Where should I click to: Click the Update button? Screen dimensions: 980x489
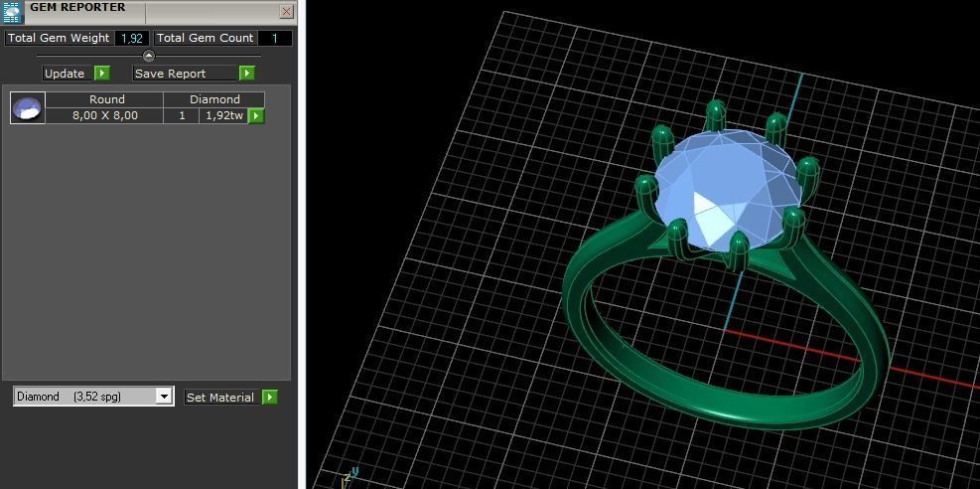click(68, 74)
